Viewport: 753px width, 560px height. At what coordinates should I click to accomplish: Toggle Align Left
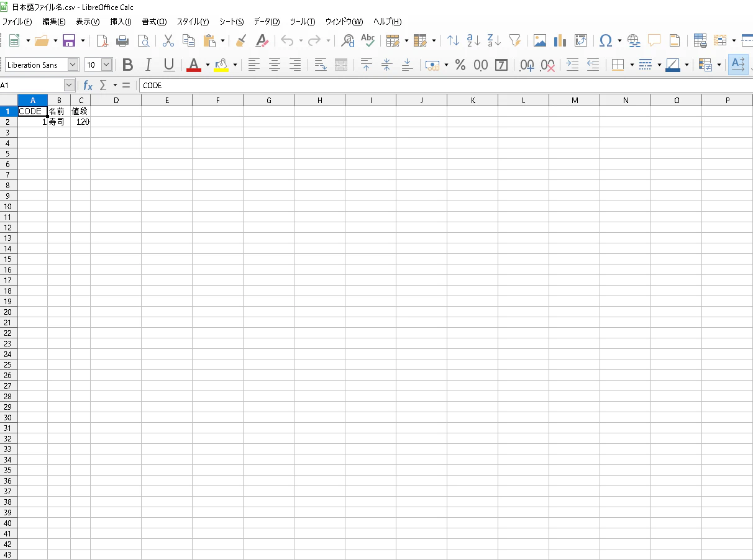point(253,65)
